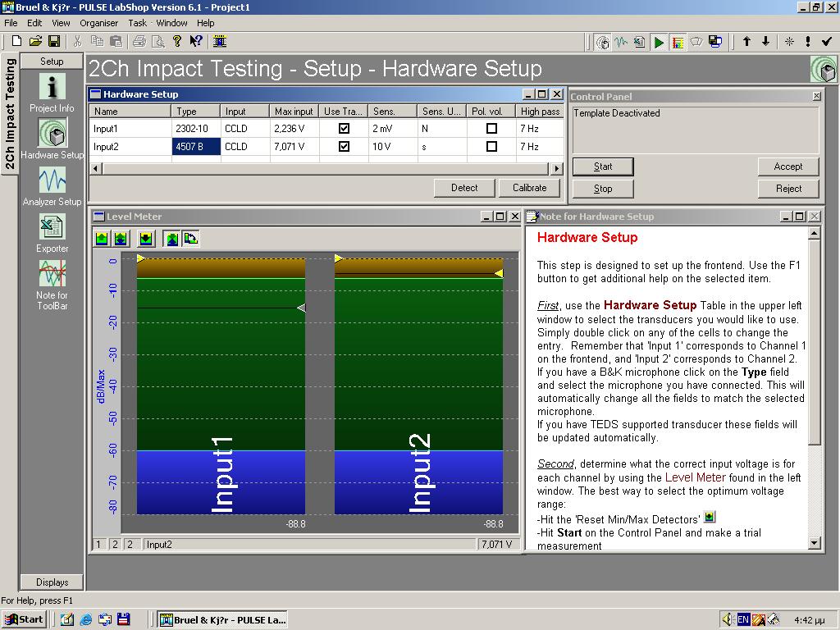
Task: Select the 2Ch Impact Testing vertical tab
Action: (10, 113)
